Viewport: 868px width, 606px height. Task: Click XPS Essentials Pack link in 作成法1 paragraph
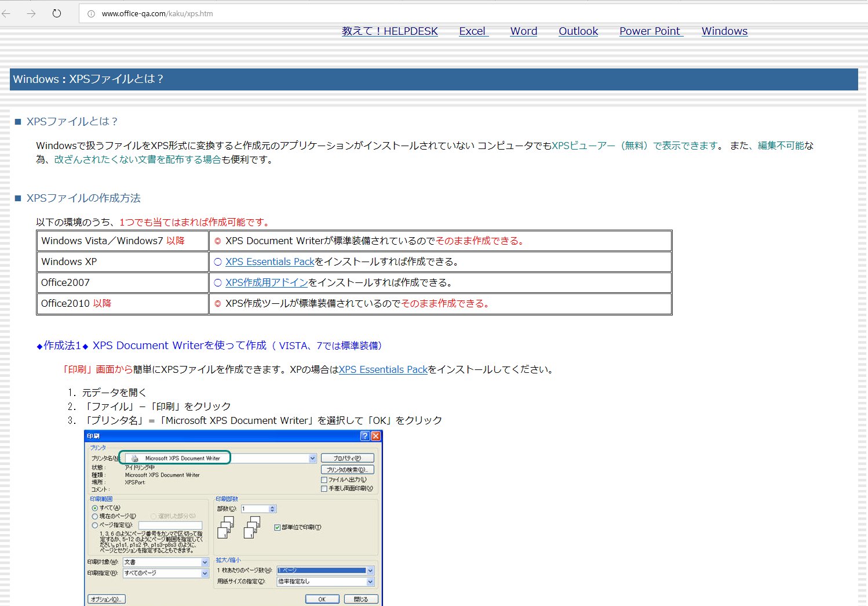click(x=383, y=369)
